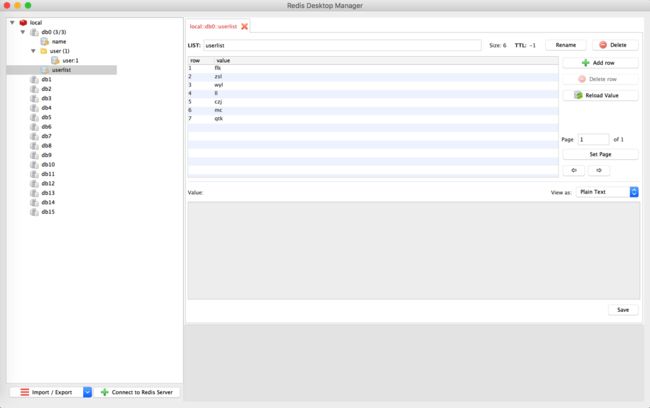Select the name key label
650x408 pixels.
[x=59, y=41]
